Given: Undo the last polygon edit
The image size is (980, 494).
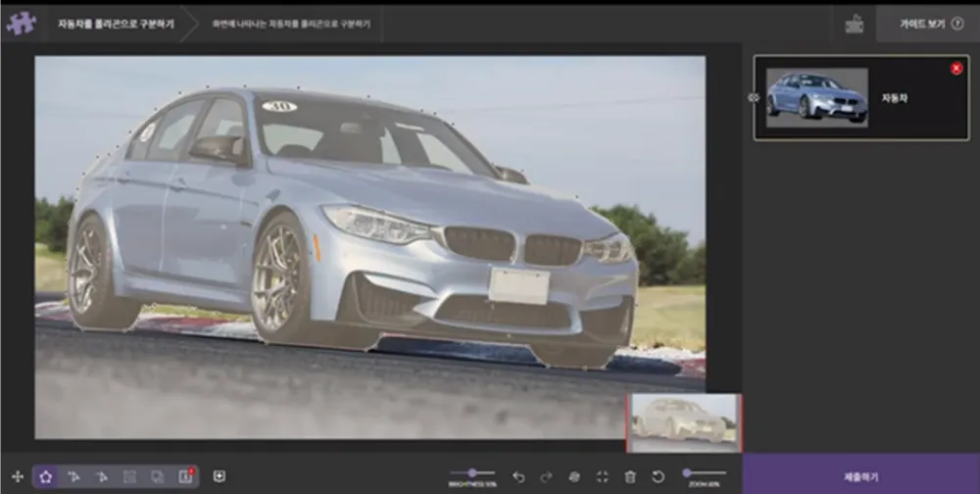Looking at the screenshot, I should pyautogui.click(x=518, y=476).
